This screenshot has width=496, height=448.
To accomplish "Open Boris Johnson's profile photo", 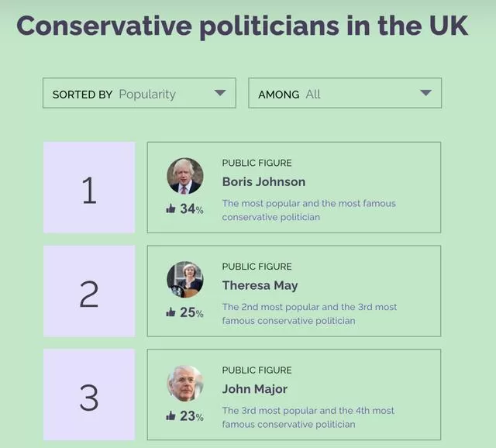I will click(185, 176).
